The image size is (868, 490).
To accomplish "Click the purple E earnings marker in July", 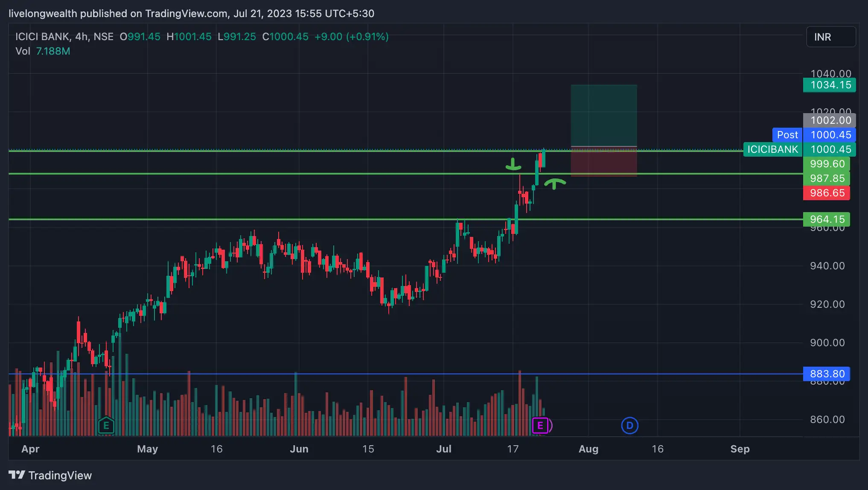I will (x=540, y=425).
